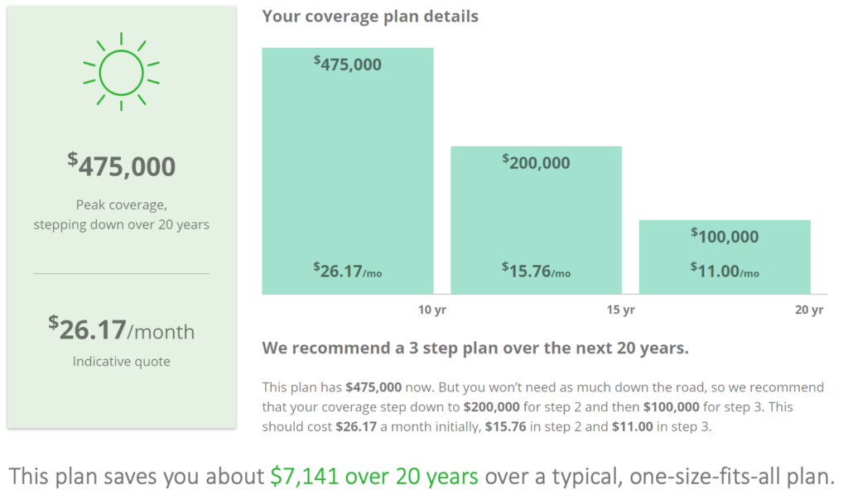Click bold $11.00 in the plan paragraph
The height and width of the screenshot is (504, 848).
(632, 427)
